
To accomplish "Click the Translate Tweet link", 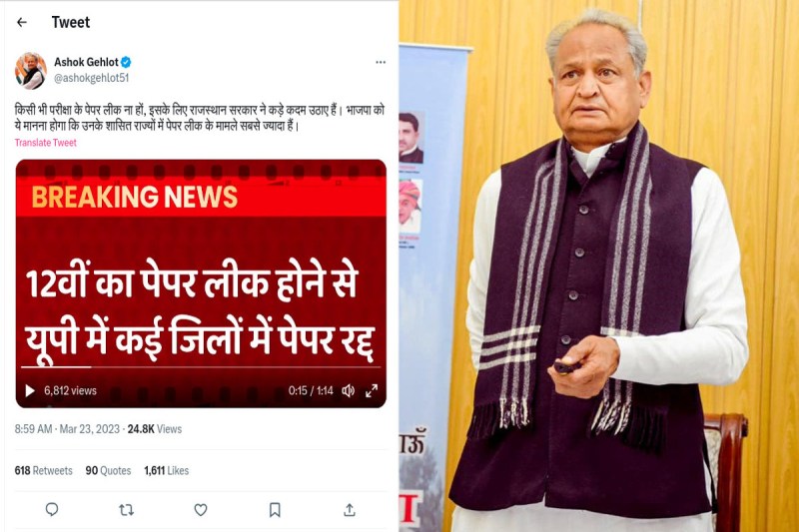I will pos(45,143).
